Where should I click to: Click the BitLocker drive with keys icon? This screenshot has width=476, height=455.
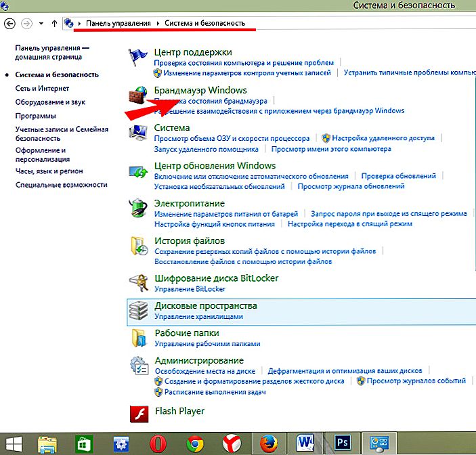tap(139, 283)
